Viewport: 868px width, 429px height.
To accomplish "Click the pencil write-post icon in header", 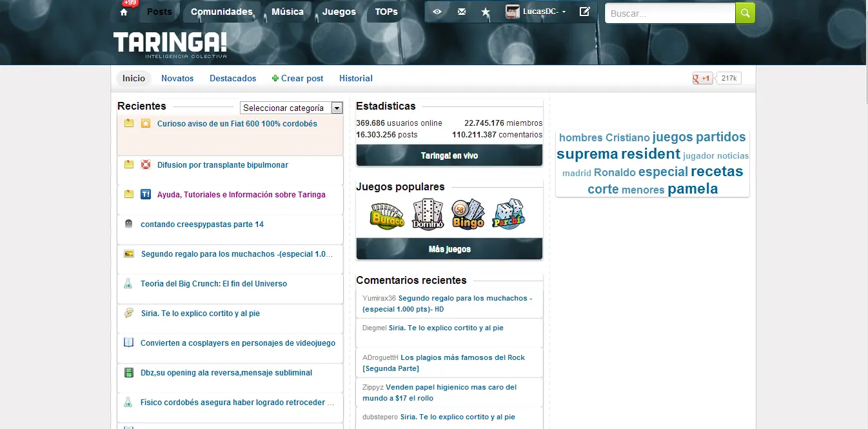I will [585, 12].
